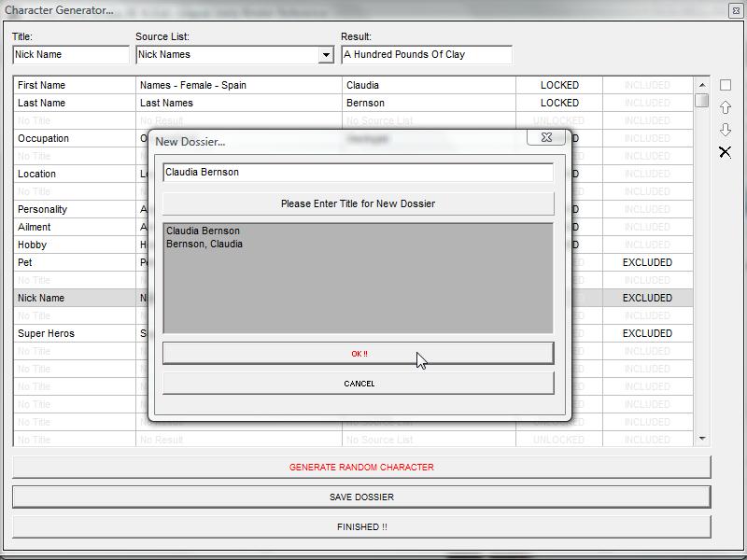This screenshot has height=560, width=747.
Task: Toggle LOCKED status for Last Name row
Action: [559, 103]
